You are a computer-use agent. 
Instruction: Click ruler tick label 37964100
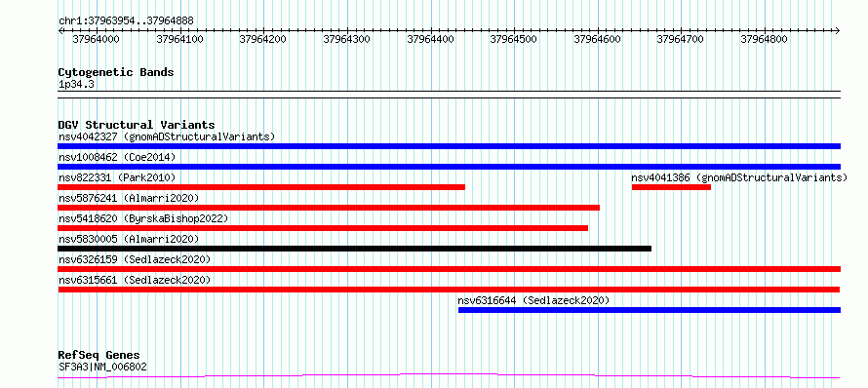coord(179,39)
